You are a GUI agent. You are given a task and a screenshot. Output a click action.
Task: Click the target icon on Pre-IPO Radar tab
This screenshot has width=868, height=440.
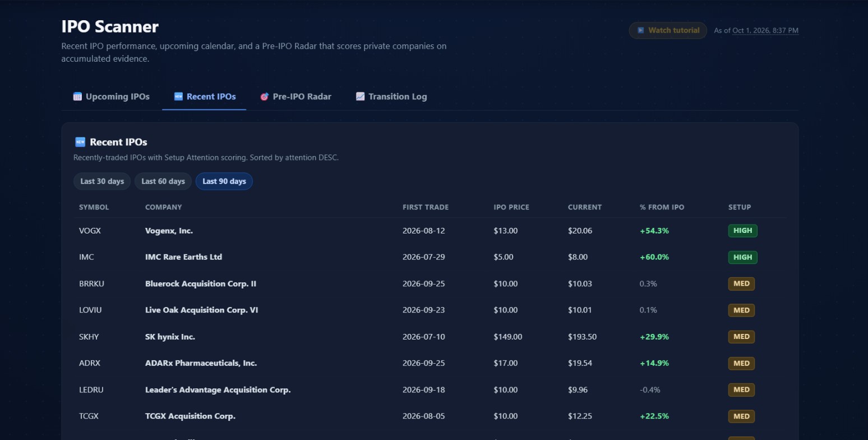[x=265, y=97]
